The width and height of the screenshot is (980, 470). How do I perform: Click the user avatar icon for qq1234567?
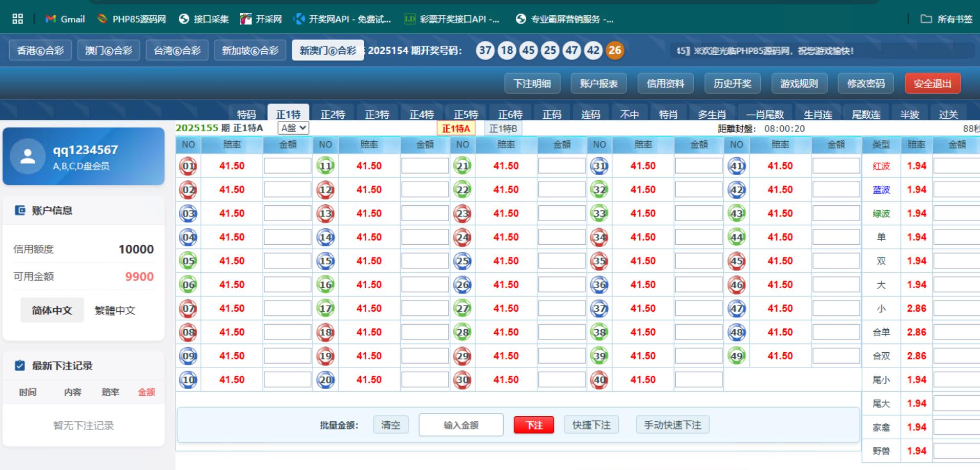tap(28, 157)
